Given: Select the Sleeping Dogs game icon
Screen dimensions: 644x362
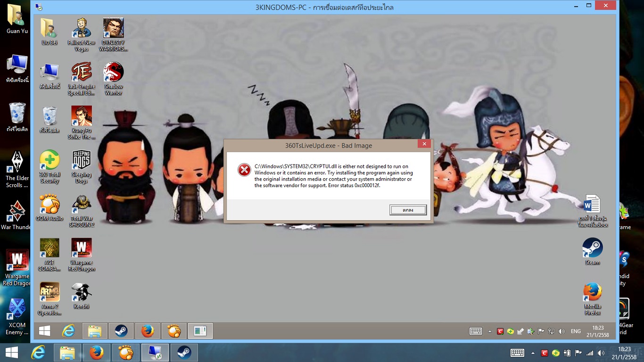Looking at the screenshot, I should (x=82, y=167).
